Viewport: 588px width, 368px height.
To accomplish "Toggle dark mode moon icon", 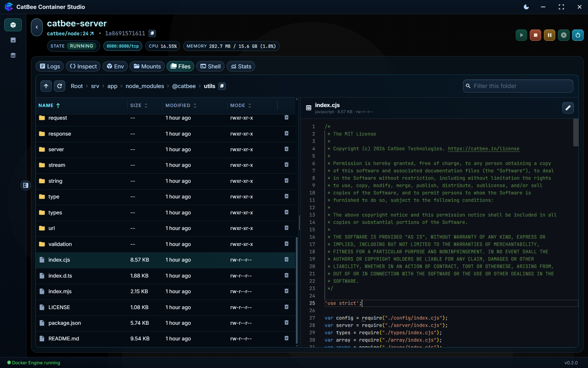I will (526, 7).
